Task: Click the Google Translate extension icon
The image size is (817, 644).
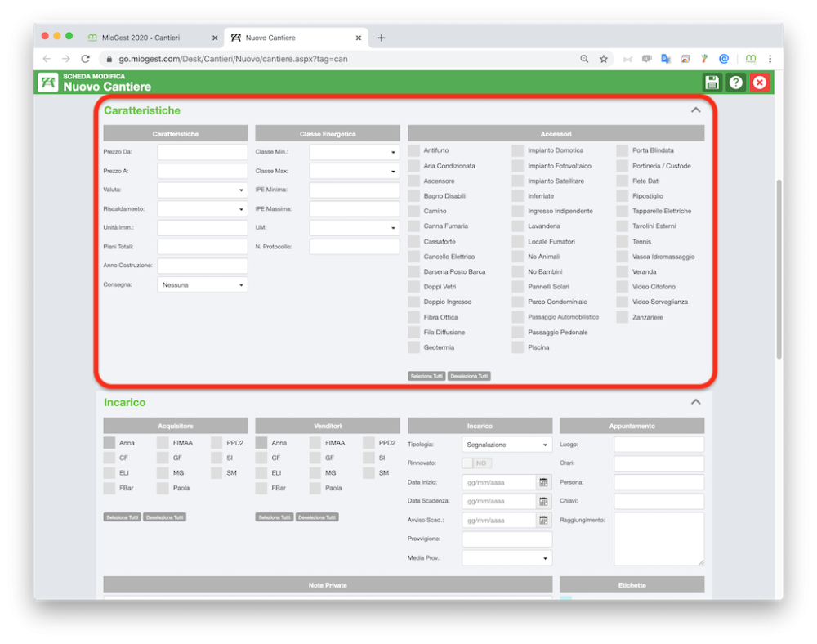Action: (x=665, y=59)
